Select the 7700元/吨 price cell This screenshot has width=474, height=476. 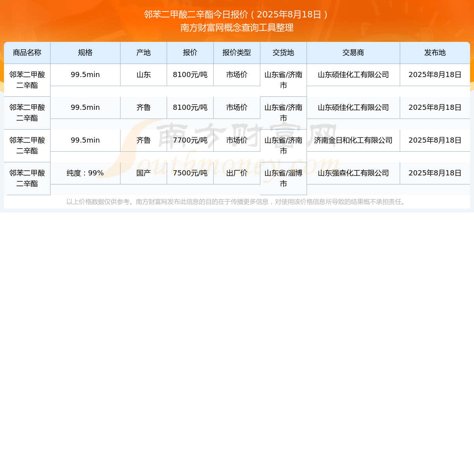(190, 140)
